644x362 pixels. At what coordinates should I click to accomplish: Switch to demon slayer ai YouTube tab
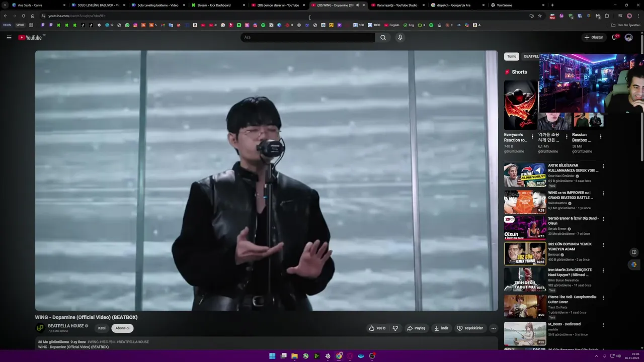click(278, 5)
